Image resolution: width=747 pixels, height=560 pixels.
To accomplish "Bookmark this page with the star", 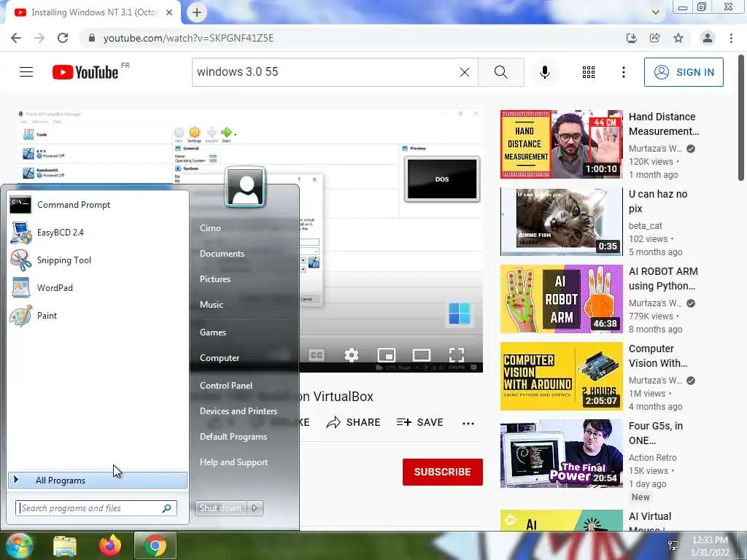I will click(x=678, y=38).
